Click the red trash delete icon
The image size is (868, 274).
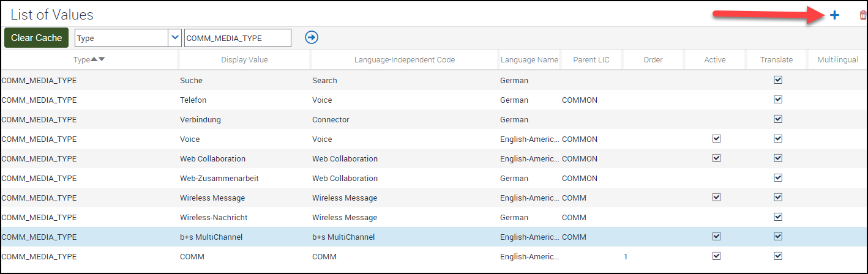point(862,15)
